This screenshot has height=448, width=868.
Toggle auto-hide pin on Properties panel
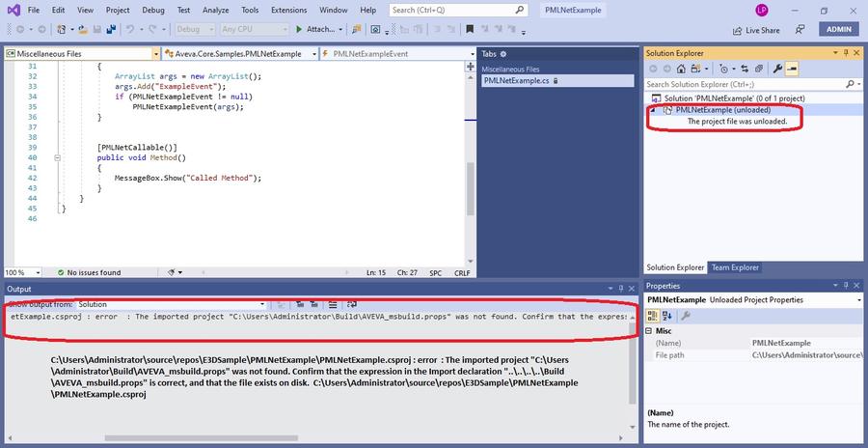[846, 286]
